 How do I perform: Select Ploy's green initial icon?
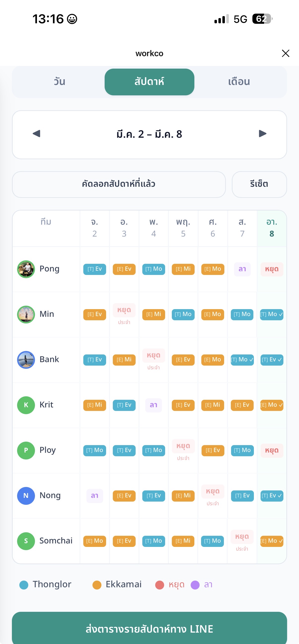(x=26, y=450)
